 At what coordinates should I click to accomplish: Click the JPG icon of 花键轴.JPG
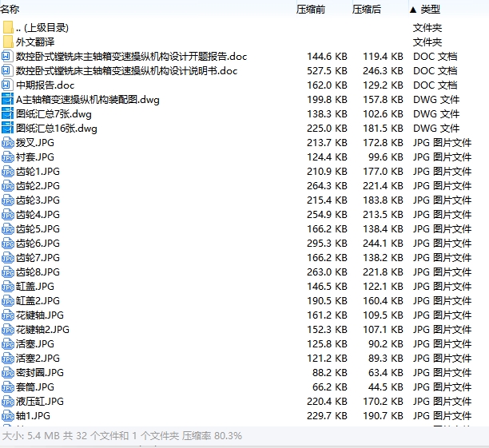8,315
